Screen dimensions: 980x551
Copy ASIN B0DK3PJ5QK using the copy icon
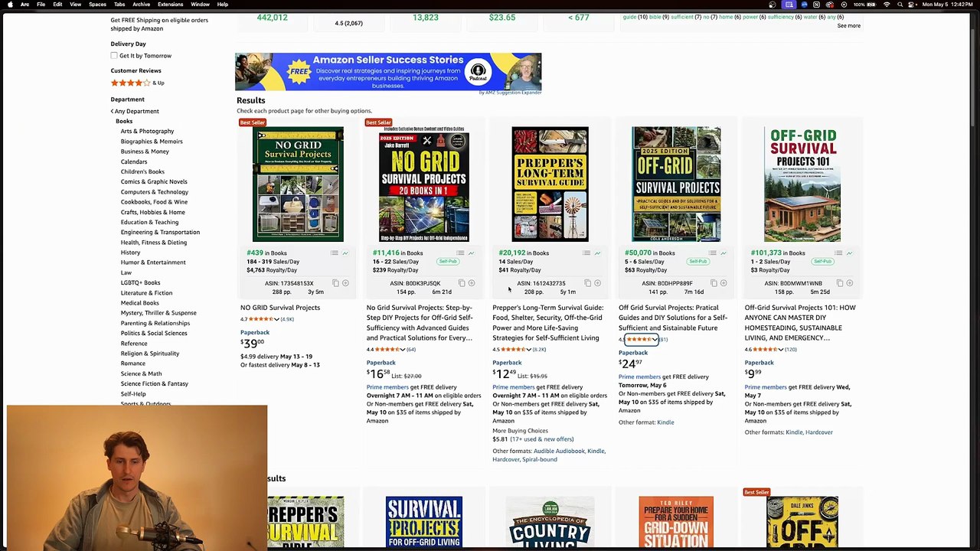[x=462, y=284]
